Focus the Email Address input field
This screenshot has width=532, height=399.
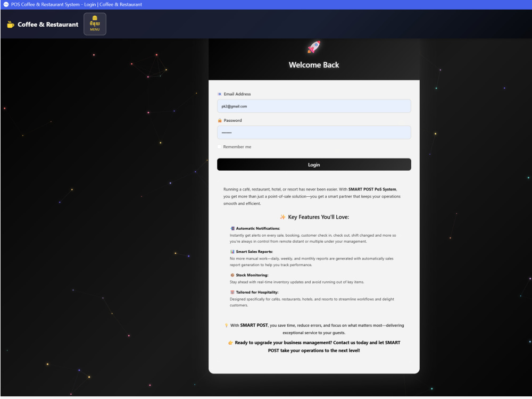coord(314,106)
